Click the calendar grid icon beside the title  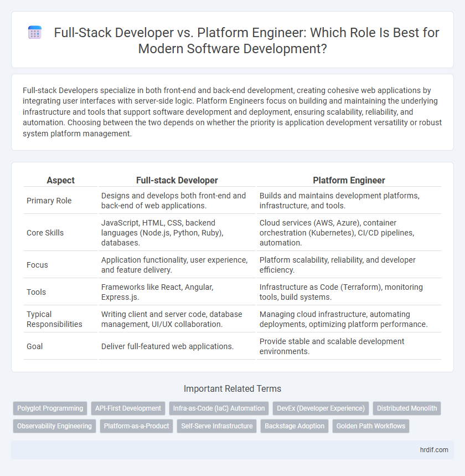(34, 33)
